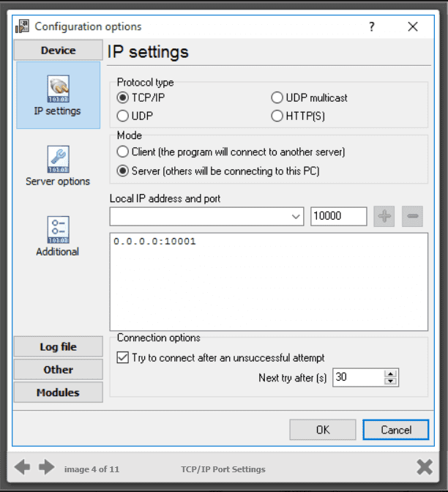
Task: Open the Additional settings icon
Action: [x=58, y=229]
